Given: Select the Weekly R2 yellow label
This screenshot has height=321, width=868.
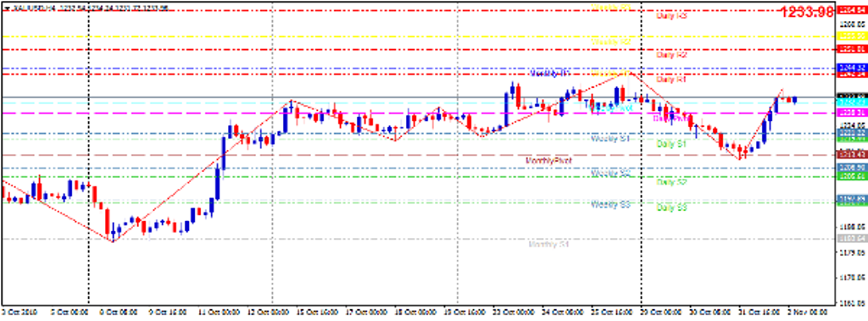Looking at the screenshot, I should click(611, 42).
